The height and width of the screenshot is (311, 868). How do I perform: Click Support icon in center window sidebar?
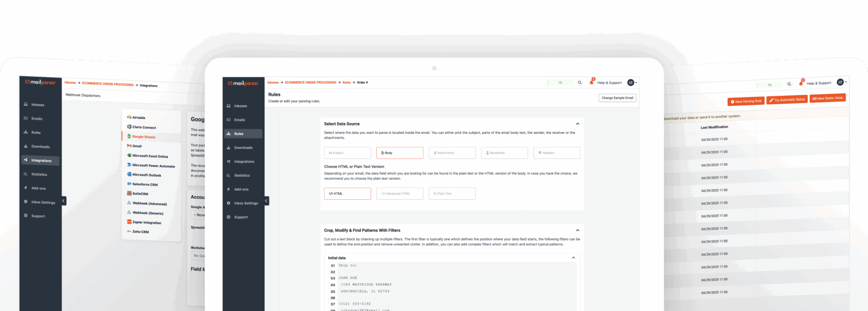tap(228, 217)
